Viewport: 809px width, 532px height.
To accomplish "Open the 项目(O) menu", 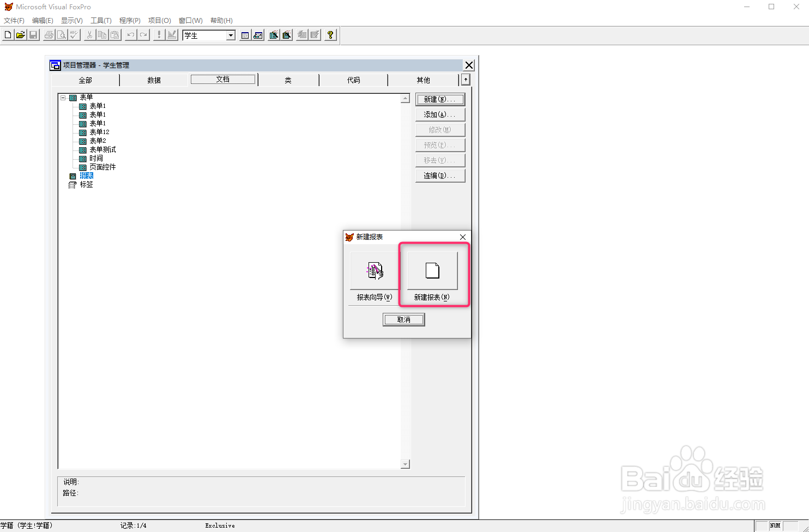I will [160, 21].
